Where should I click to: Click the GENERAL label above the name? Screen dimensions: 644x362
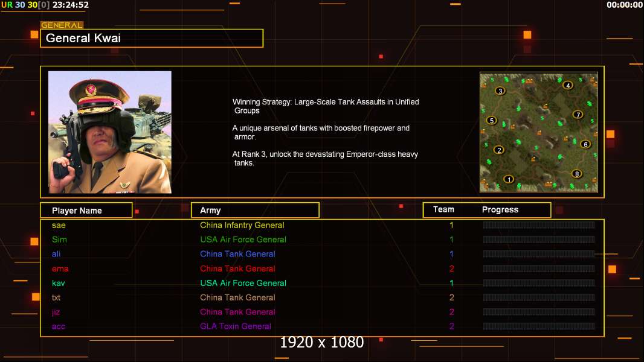62,25
